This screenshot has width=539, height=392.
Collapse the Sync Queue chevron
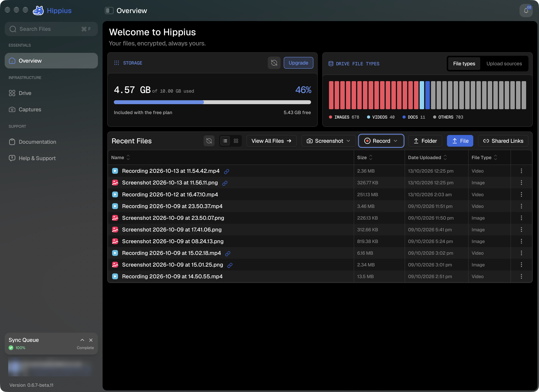(x=82, y=340)
